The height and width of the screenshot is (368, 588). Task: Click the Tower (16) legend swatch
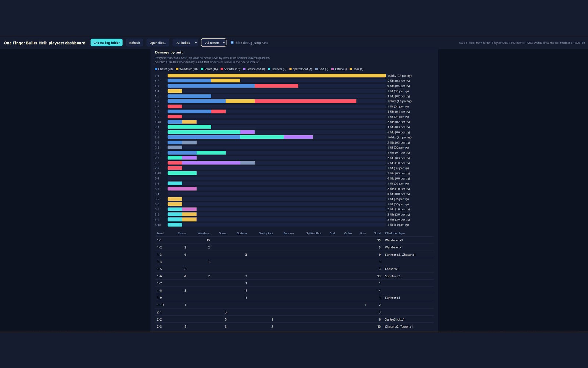[x=202, y=69]
